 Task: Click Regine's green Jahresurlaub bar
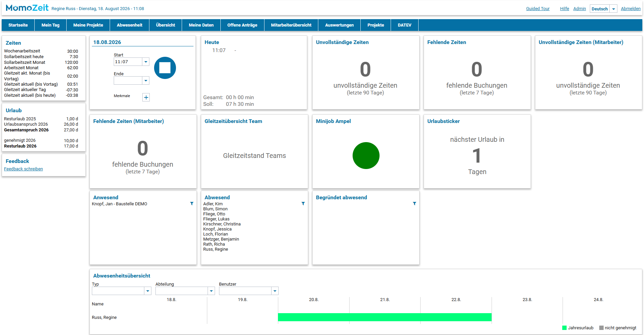385,317
